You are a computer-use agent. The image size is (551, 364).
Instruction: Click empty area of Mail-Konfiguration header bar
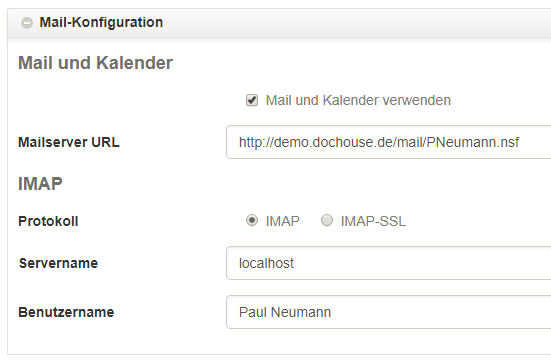[351, 23]
